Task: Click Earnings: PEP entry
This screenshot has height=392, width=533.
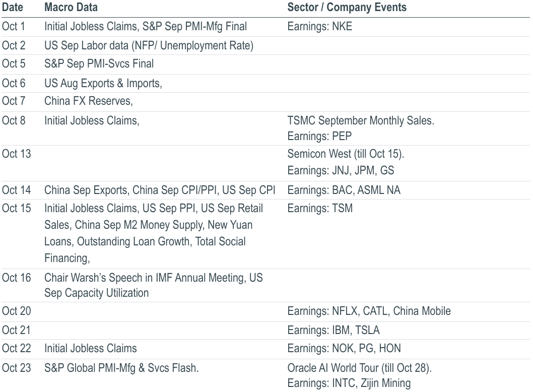Action: pos(319,137)
